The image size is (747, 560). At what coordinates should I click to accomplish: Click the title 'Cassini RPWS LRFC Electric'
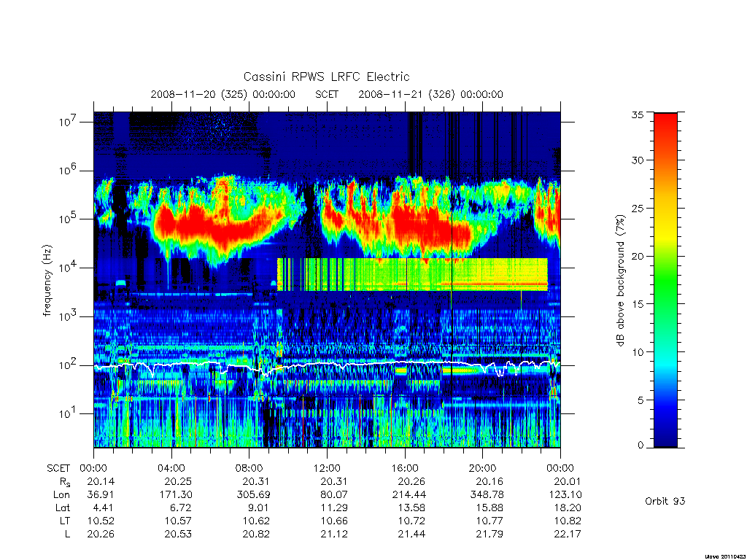[326, 77]
